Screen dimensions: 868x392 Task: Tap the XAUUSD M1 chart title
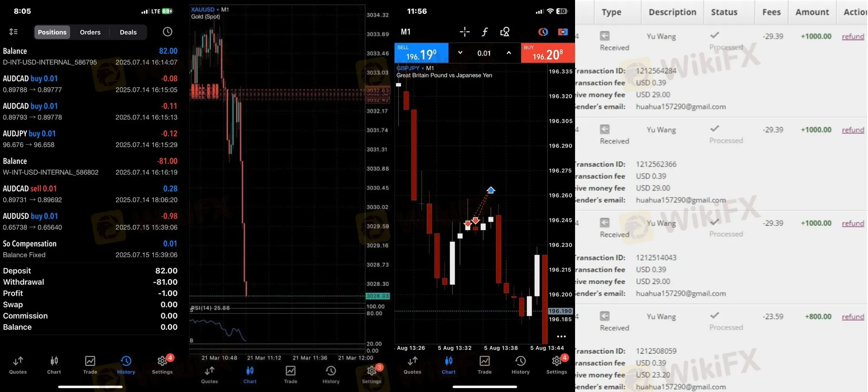pyautogui.click(x=210, y=10)
